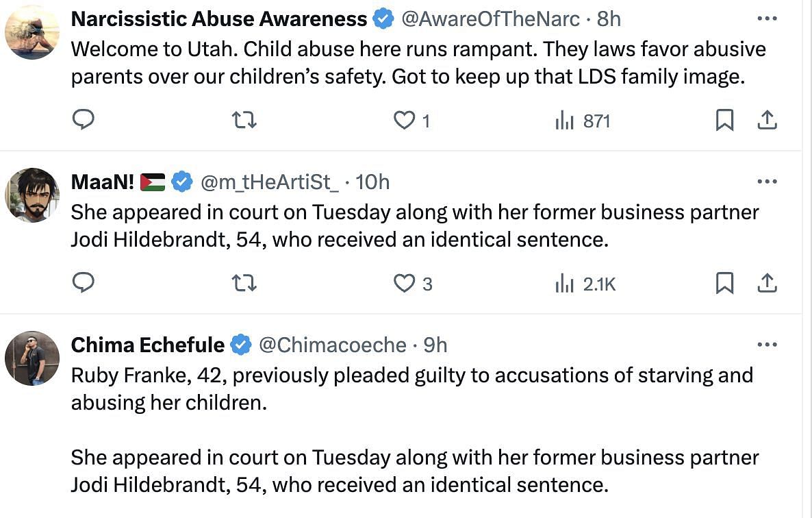
Task: Share the MaaN! tweet
Action: pyautogui.click(x=767, y=284)
